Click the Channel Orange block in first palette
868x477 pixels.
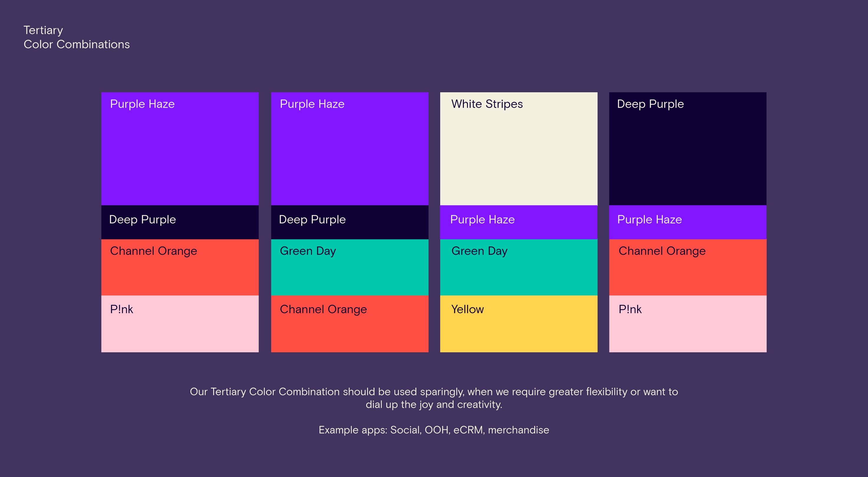click(x=180, y=267)
